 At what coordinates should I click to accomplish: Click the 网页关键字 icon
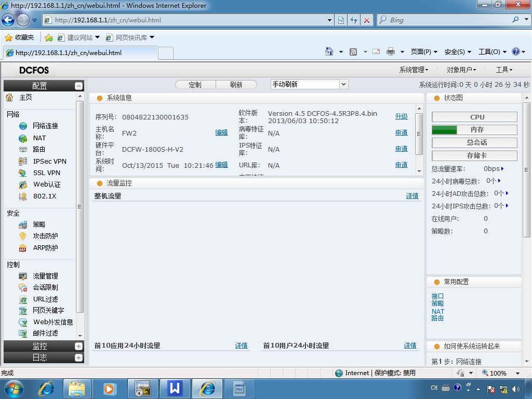(x=23, y=311)
